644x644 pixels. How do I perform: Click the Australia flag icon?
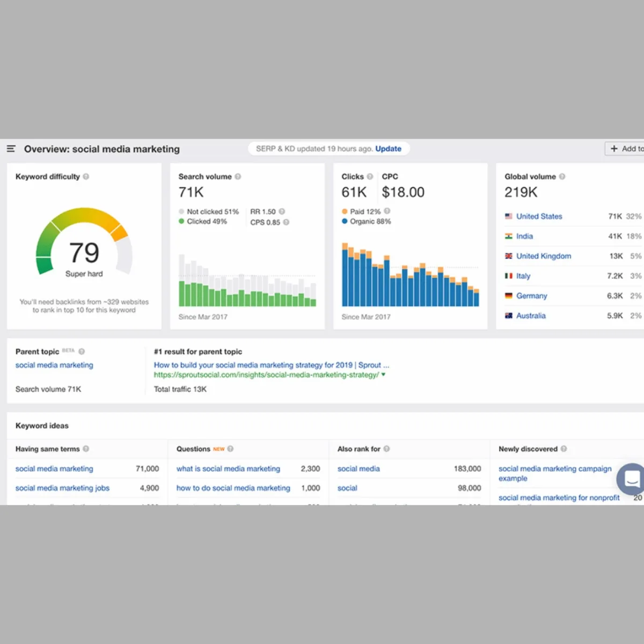[509, 316]
